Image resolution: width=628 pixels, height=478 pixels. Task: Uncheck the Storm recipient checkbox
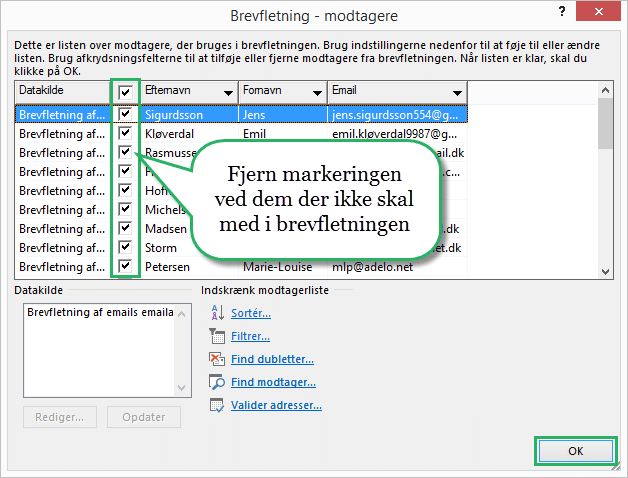tap(125, 247)
